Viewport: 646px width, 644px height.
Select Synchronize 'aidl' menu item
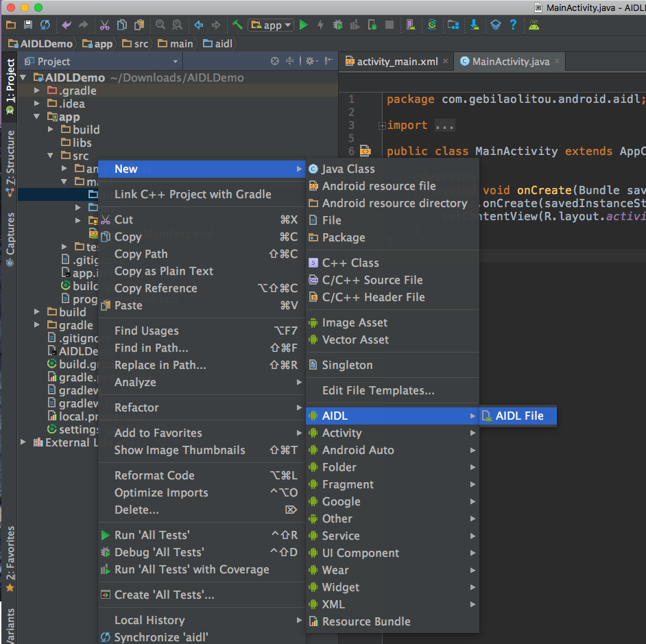(x=202, y=637)
